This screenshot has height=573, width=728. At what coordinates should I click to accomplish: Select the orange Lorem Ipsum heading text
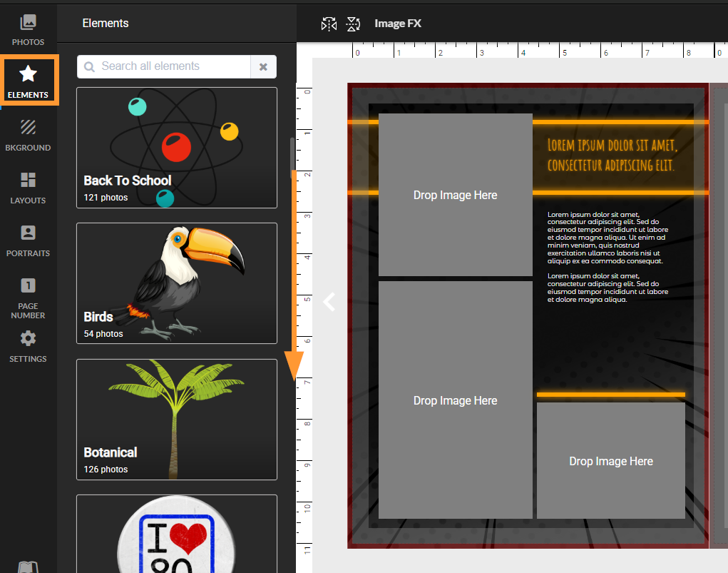(x=612, y=156)
